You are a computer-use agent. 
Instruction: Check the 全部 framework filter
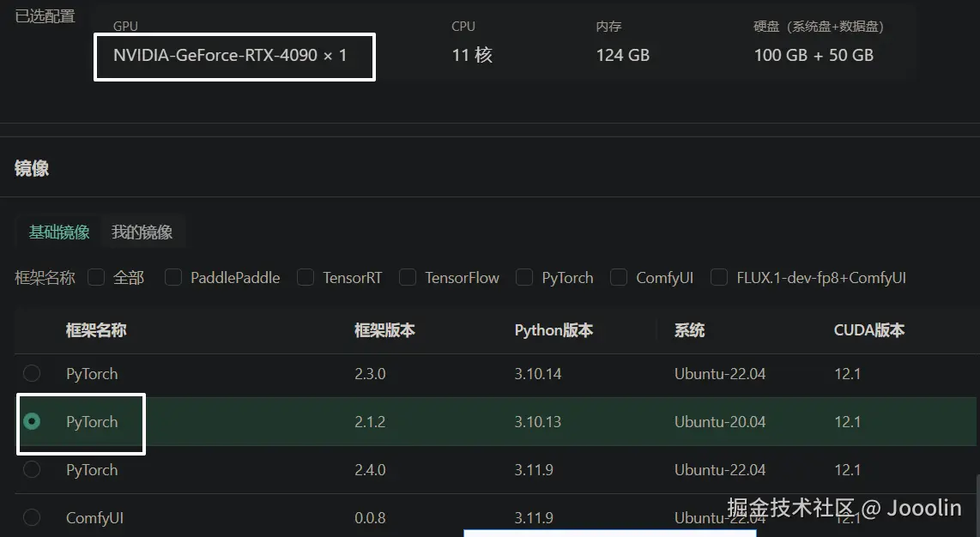coord(96,277)
